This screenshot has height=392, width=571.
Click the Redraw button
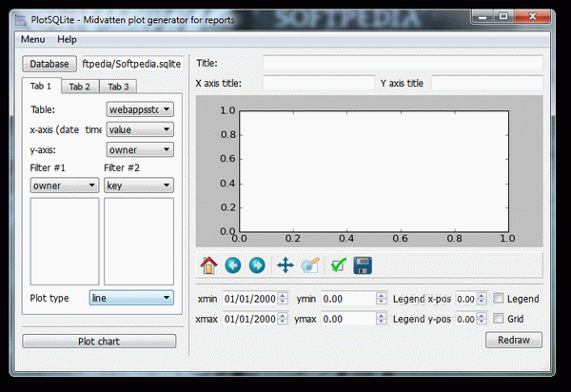(514, 340)
